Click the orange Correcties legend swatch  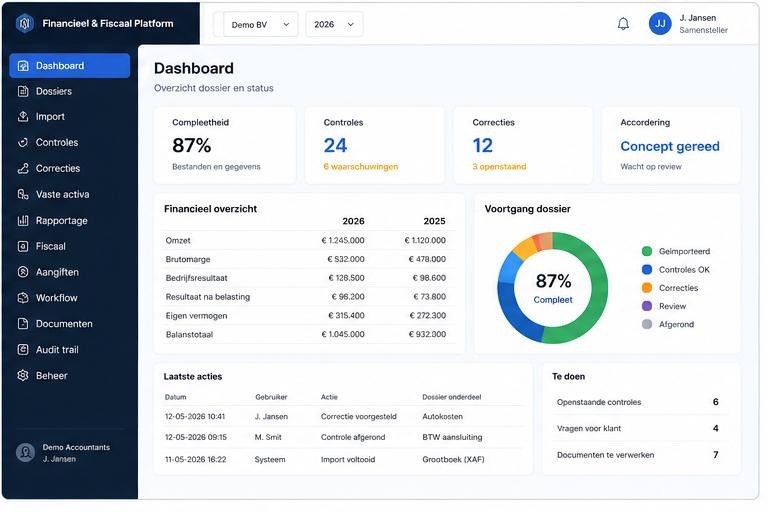pyautogui.click(x=647, y=288)
